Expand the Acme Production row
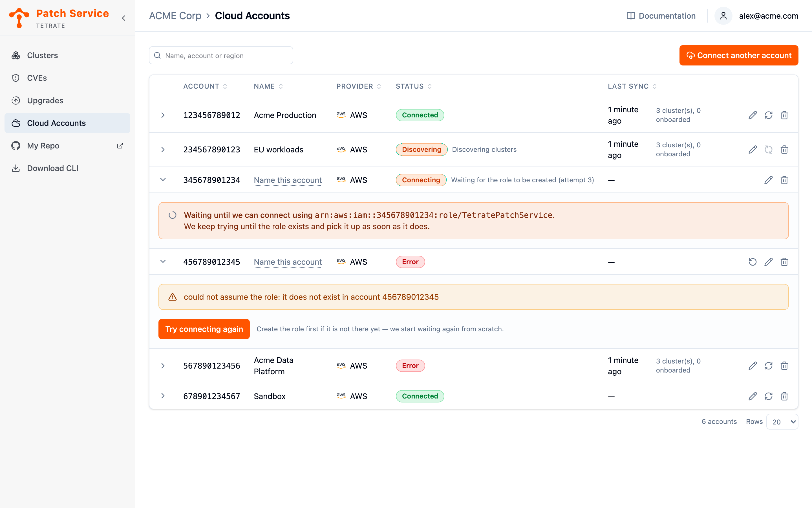Viewport: 812px width, 508px height. (x=163, y=115)
